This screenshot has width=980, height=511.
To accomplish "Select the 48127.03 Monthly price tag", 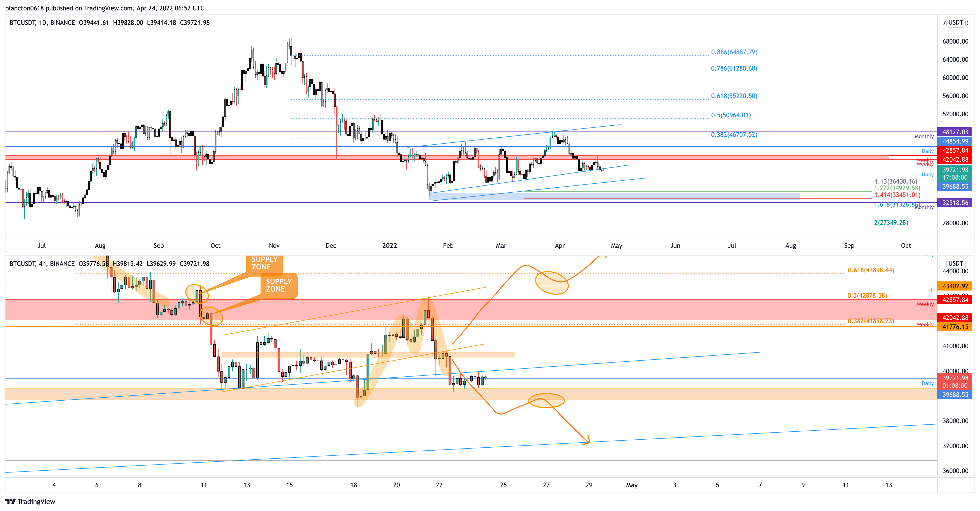I will coord(955,132).
